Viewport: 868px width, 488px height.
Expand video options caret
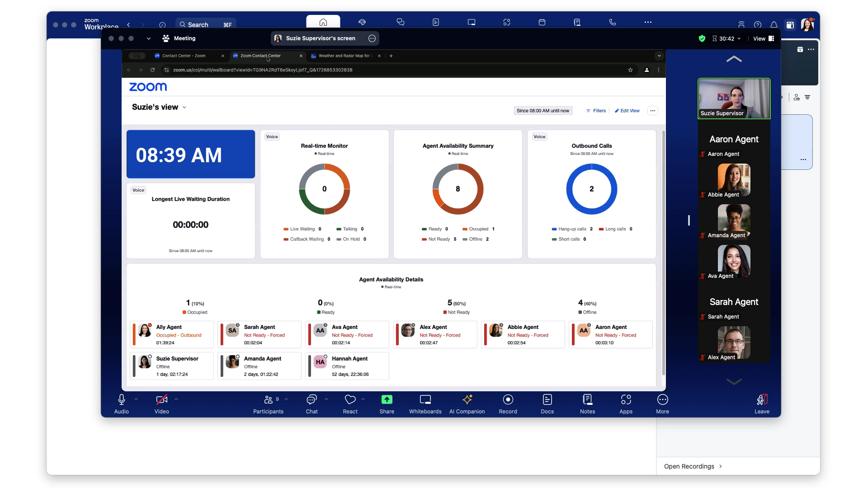(176, 399)
